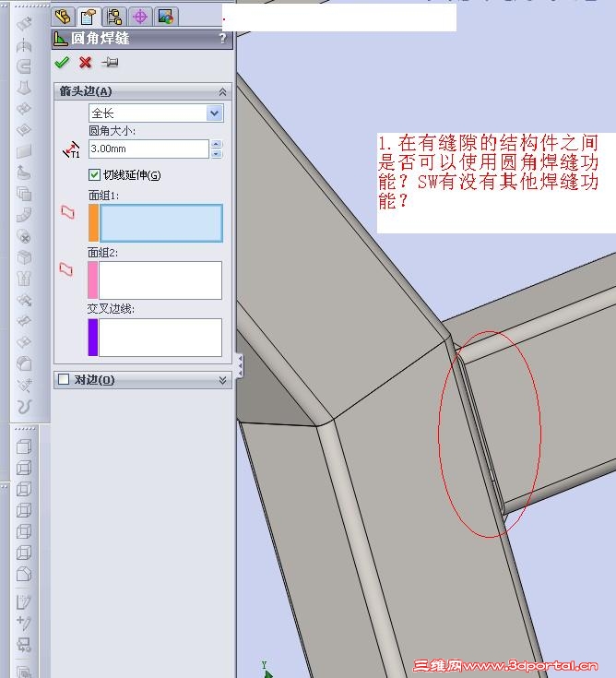Image resolution: width=616 pixels, height=678 pixels.
Task: Click the bent-pipe fillet surface icon
Action: tap(24, 214)
